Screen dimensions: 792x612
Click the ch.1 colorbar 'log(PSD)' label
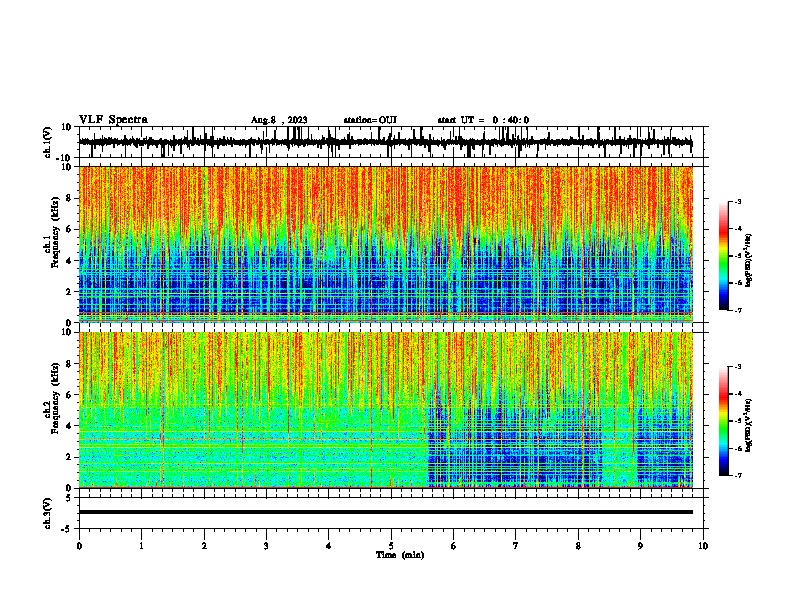pyautogui.click(x=748, y=260)
